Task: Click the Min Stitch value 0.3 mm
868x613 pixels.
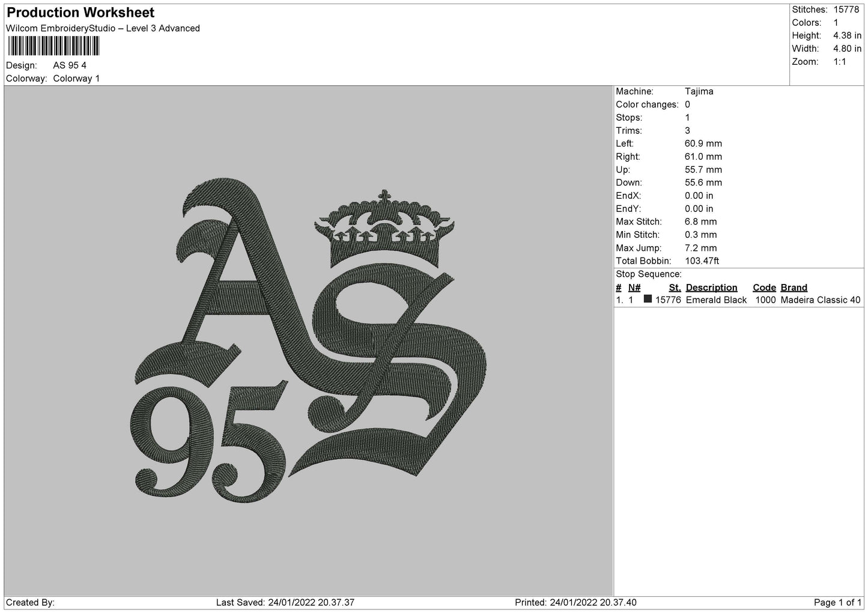Action: tap(701, 235)
